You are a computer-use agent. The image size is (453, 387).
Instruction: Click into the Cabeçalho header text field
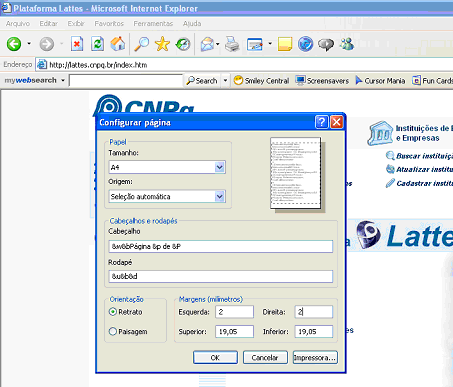[x=221, y=246]
